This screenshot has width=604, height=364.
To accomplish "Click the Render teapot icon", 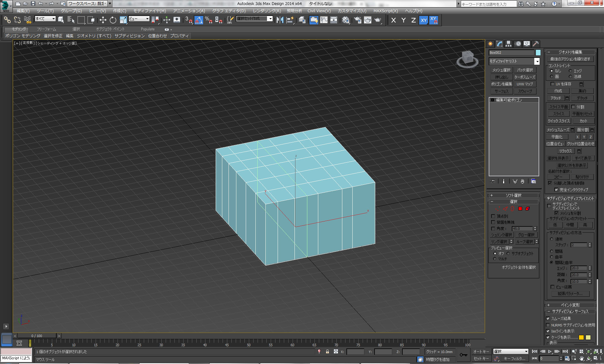I will pyautogui.click(x=378, y=20).
